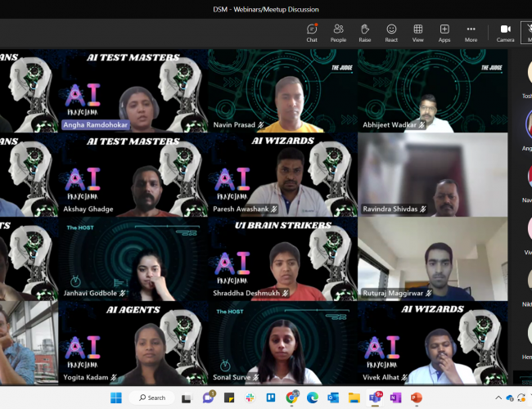Show the People participants list
The image size is (532, 409).
click(338, 33)
